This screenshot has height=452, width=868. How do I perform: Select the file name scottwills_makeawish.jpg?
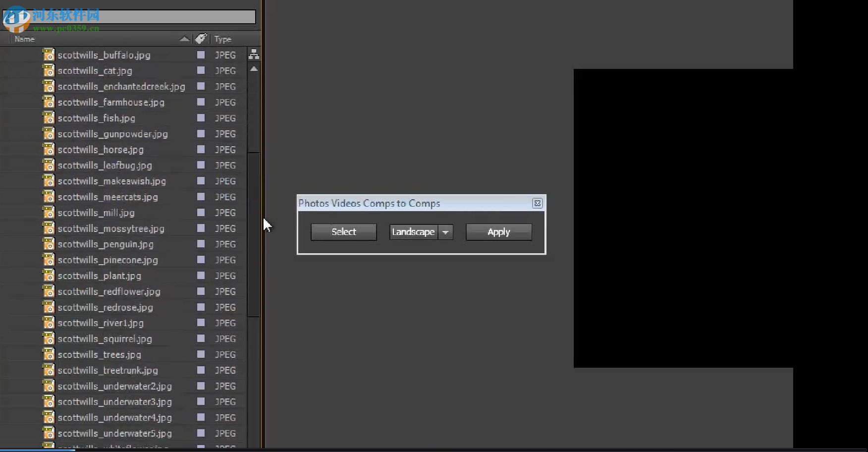point(112,181)
